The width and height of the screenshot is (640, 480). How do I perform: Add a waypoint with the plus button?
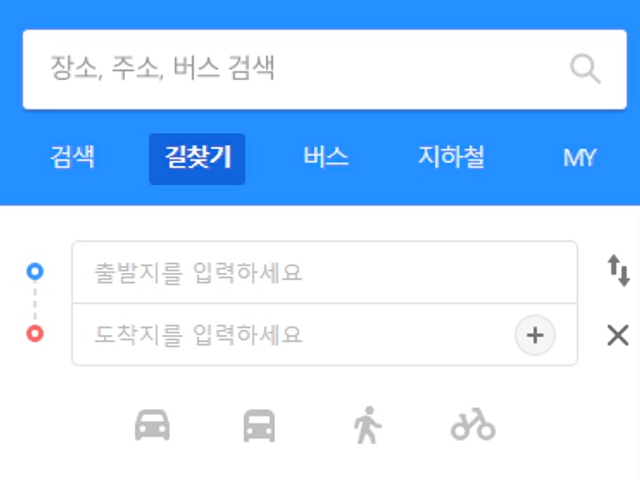coord(535,335)
